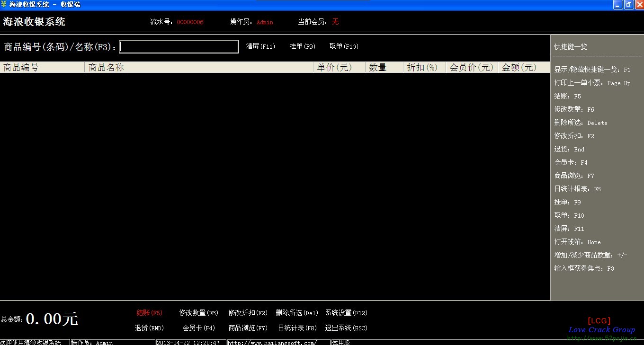Click the 欢迎使用海浪收银系统 status message

click(31, 343)
